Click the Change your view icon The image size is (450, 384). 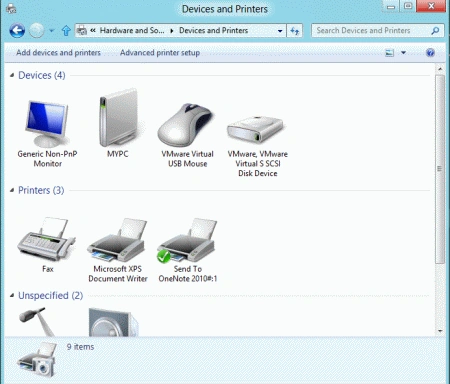tap(389, 53)
